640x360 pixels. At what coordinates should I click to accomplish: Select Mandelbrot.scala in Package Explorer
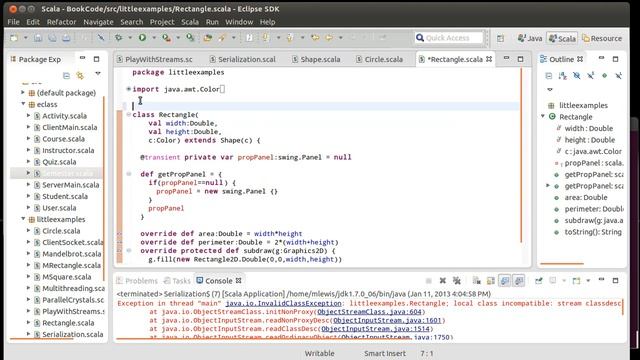click(x=71, y=254)
